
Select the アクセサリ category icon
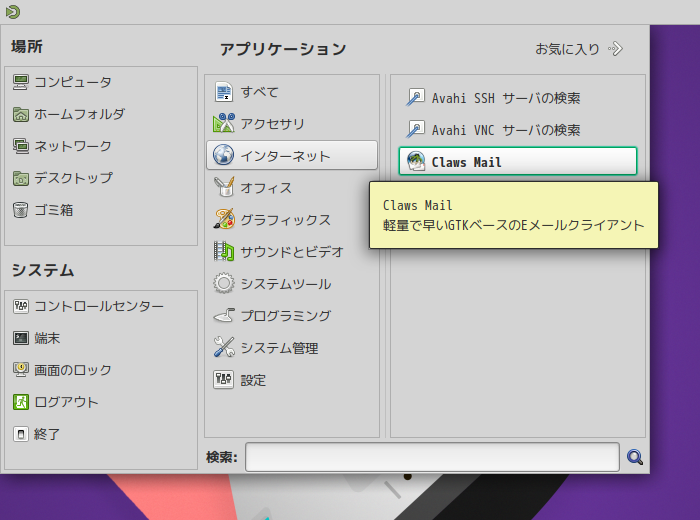click(224, 123)
